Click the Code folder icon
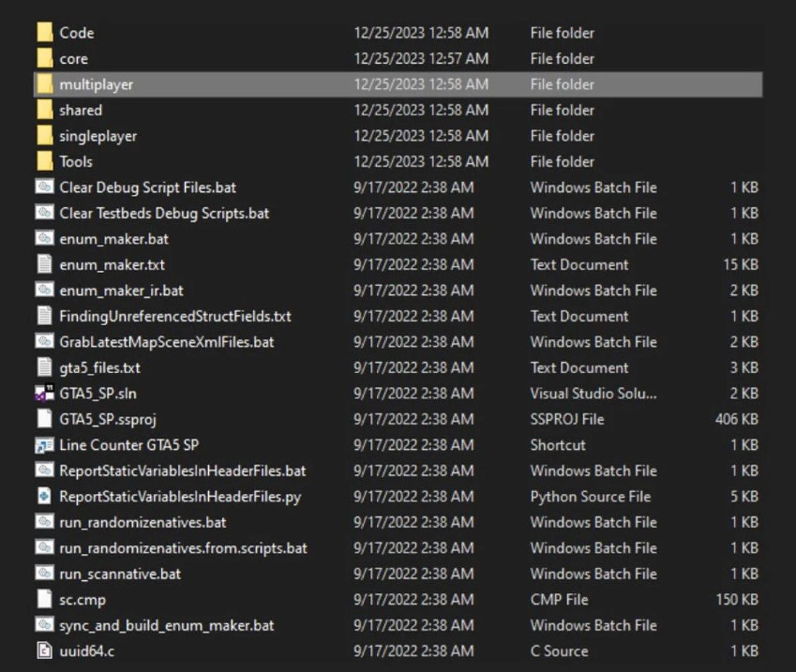The image size is (796, 672). click(45, 33)
